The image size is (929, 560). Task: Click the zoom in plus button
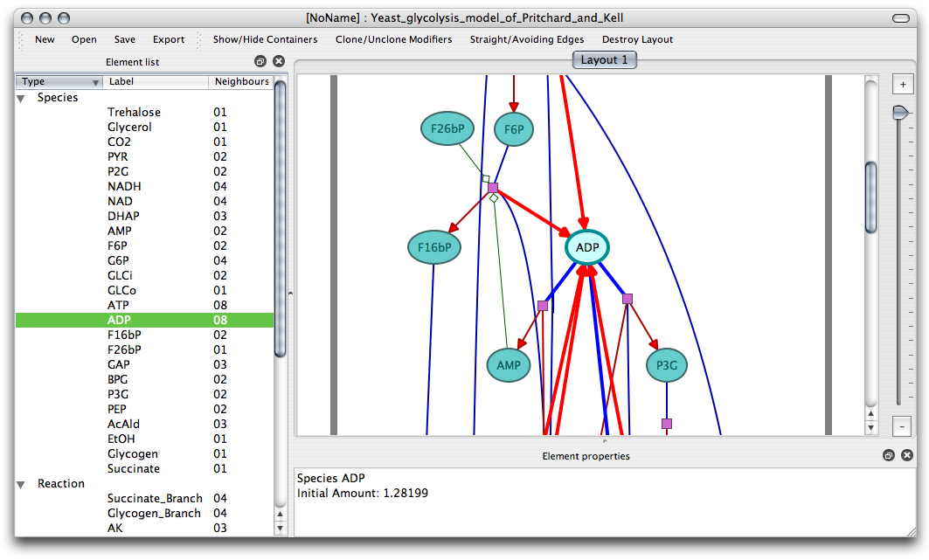coord(901,85)
